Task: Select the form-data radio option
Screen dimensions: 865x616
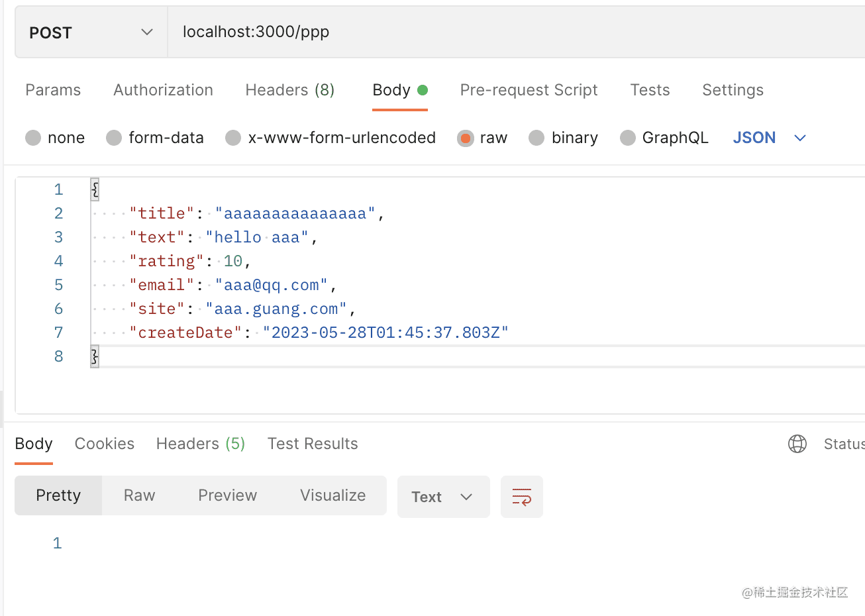Action: pos(114,138)
